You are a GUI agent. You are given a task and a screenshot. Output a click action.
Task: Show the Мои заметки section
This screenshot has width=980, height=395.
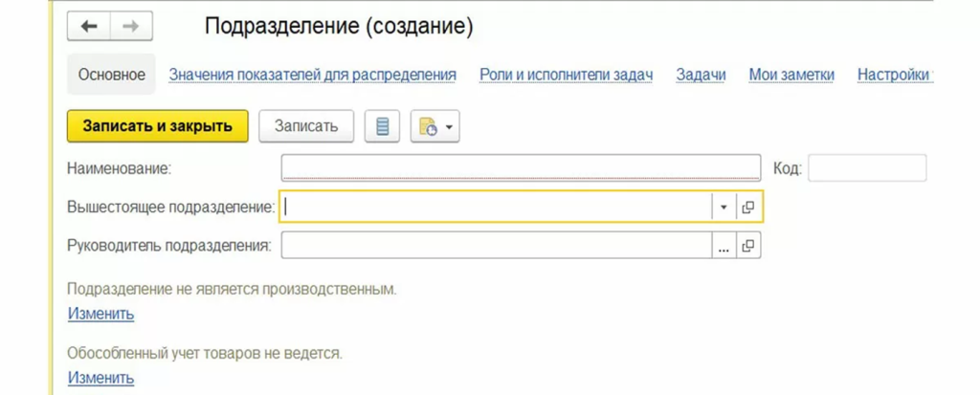791,75
